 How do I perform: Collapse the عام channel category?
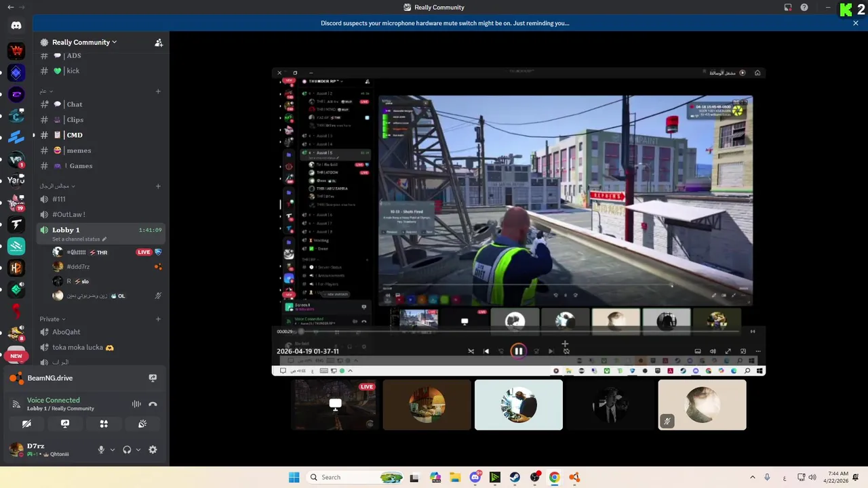click(x=45, y=91)
